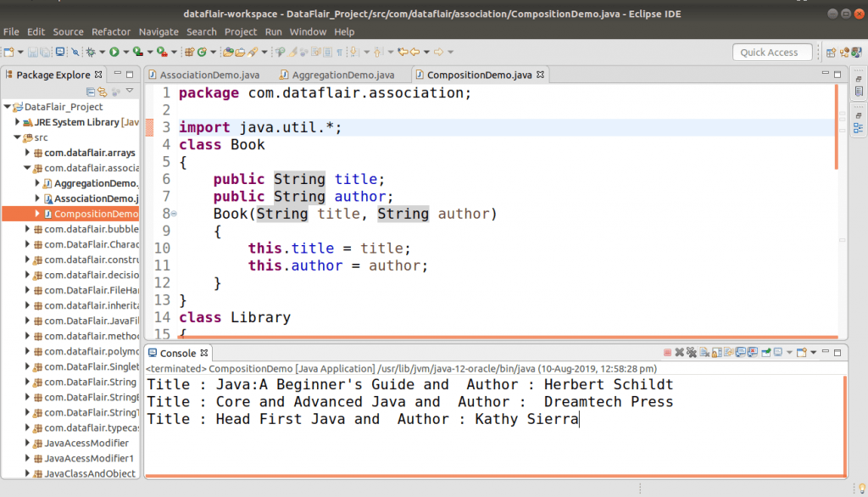
Task: Click the Forward navigation arrow icon
Action: tap(438, 52)
